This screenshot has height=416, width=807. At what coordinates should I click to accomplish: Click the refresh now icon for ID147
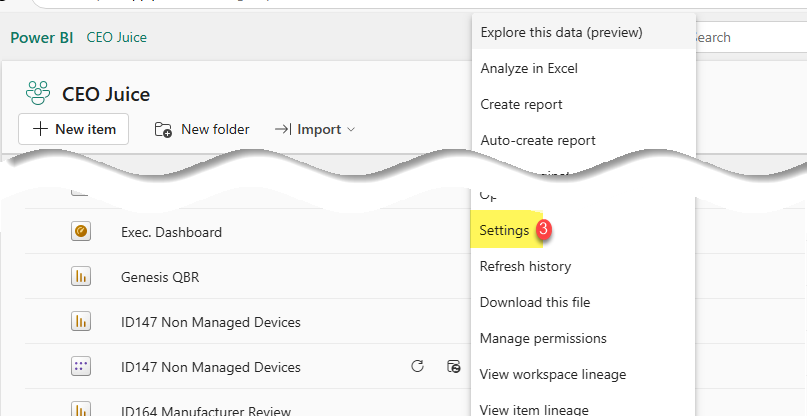(417, 367)
